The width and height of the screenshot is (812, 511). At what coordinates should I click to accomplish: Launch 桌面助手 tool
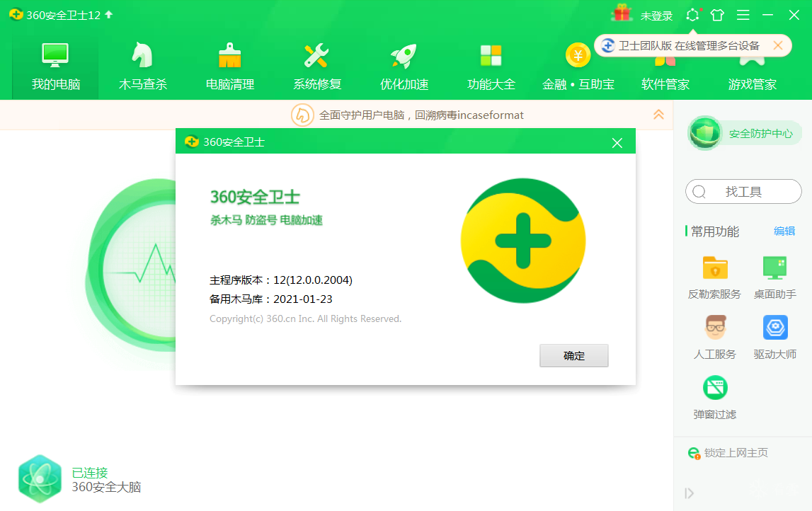point(774,277)
